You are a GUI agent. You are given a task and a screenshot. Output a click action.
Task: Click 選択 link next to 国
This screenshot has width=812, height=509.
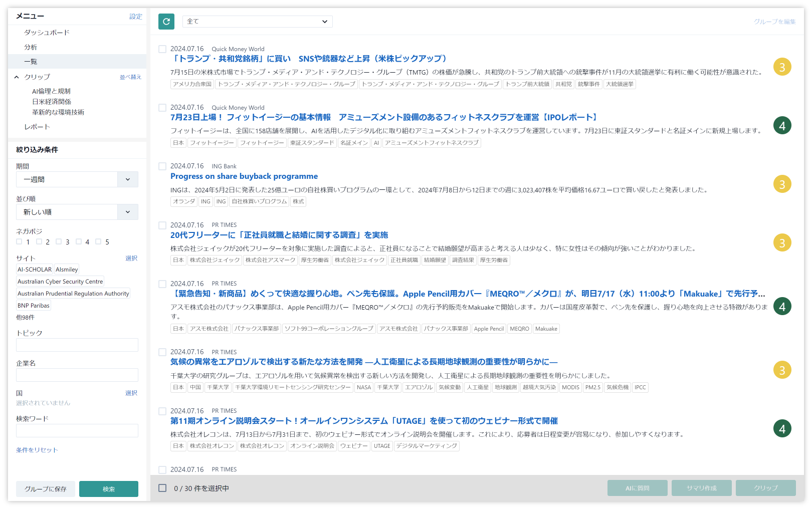131,393
